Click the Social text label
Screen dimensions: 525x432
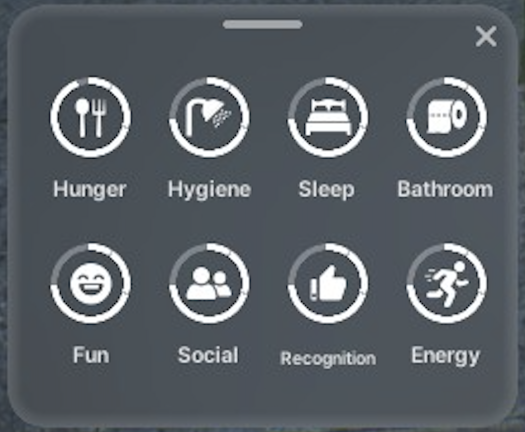click(x=208, y=355)
